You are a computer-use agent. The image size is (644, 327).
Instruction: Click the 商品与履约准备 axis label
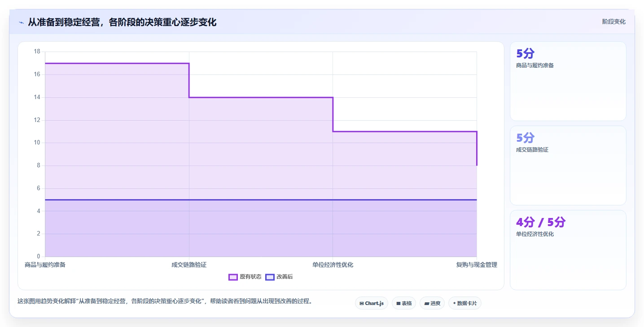pyautogui.click(x=45, y=265)
